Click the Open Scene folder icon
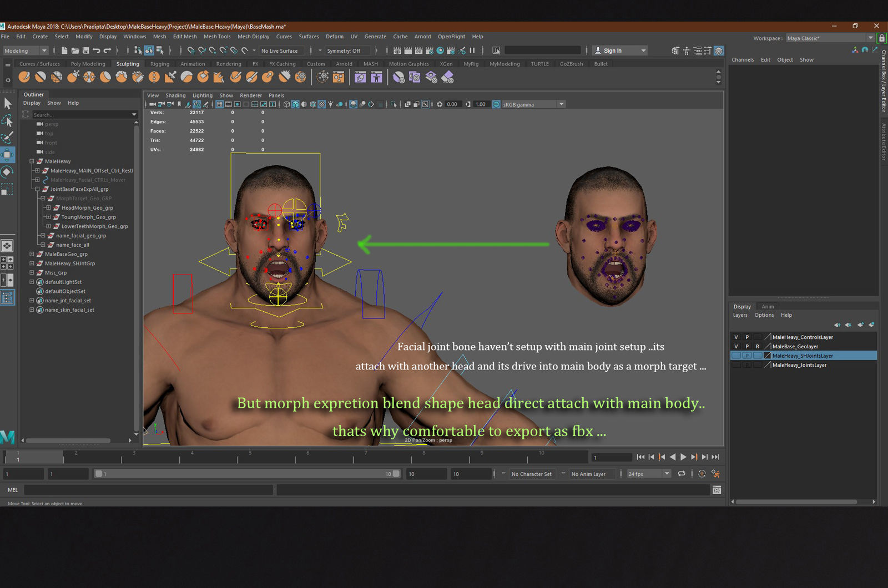Viewport: 888px width, 588px height. [x=75, y=50]
